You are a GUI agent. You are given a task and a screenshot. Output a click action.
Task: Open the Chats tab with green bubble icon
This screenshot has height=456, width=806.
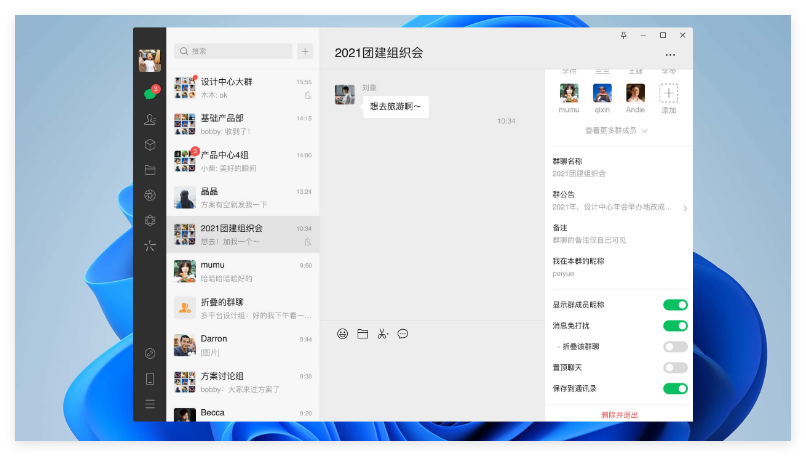point(150,94)
